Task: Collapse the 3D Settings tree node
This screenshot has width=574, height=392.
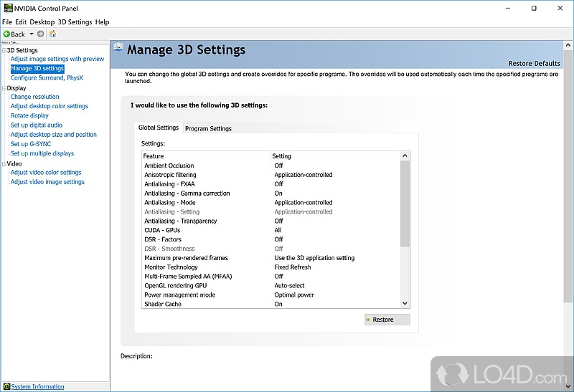Action: [x=4, y=50]
